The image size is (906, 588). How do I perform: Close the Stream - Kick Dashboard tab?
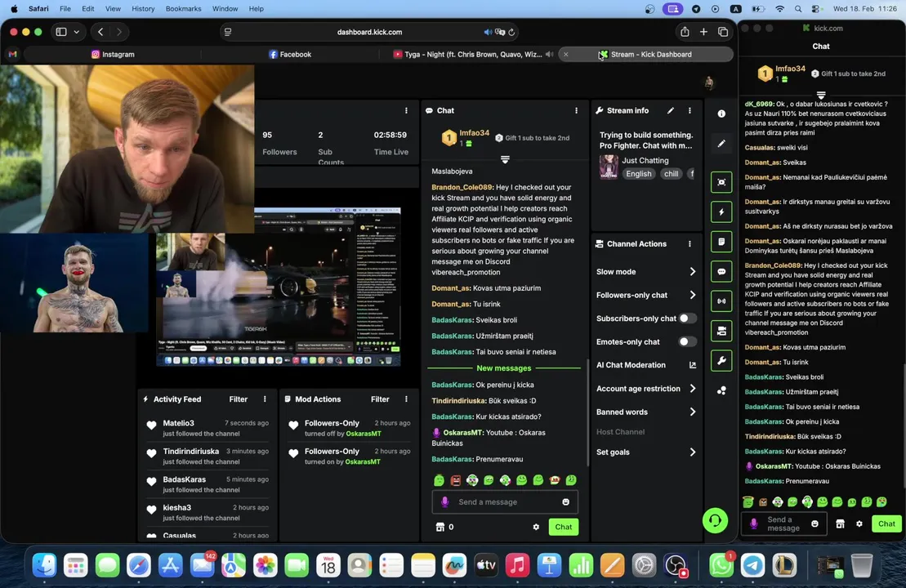pos(565,54)
